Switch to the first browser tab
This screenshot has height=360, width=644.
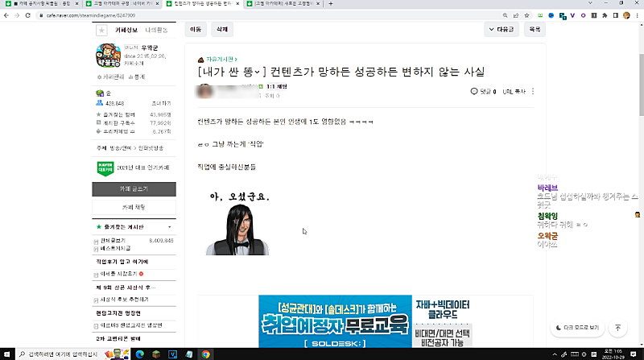(x=42, y=4)
